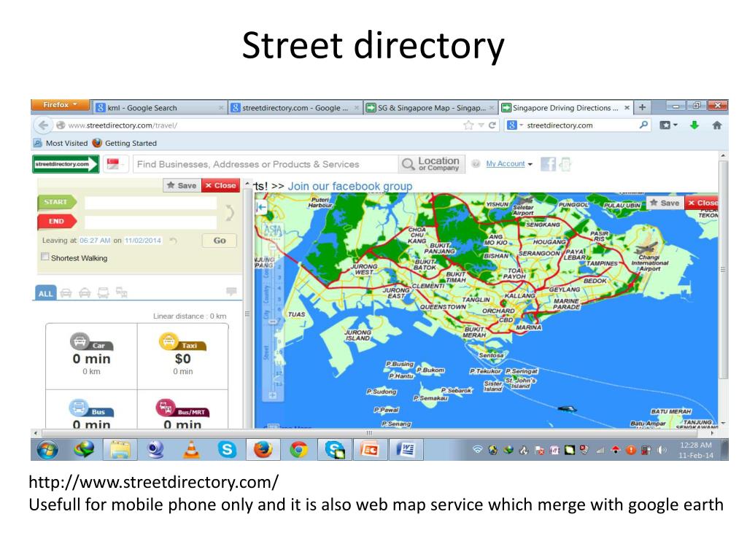The width and height of the screenshot is (747, 560).
Task: Select the car transport mode icon
Action: click(x=66, y=293)
